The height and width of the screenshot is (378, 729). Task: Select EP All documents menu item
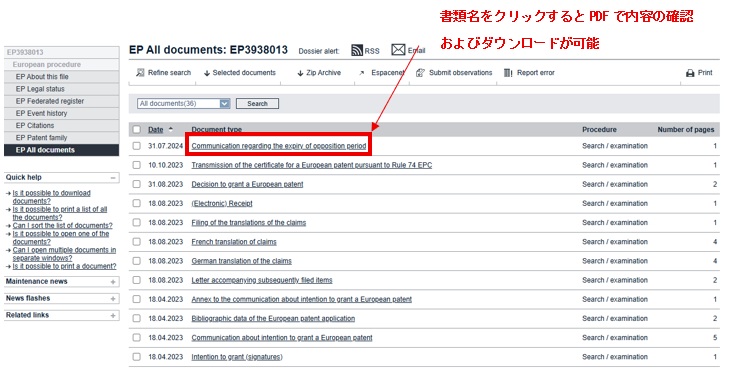[x=61, y=150]
